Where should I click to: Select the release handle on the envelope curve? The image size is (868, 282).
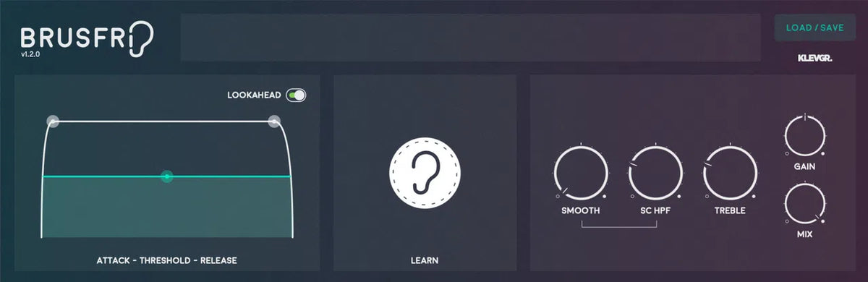point(274,121)
